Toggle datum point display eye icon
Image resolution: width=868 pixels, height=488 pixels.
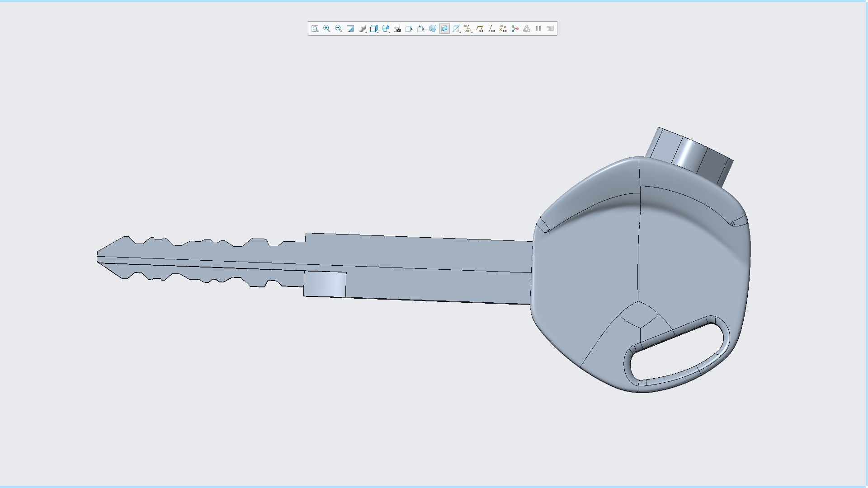(503, 28)
